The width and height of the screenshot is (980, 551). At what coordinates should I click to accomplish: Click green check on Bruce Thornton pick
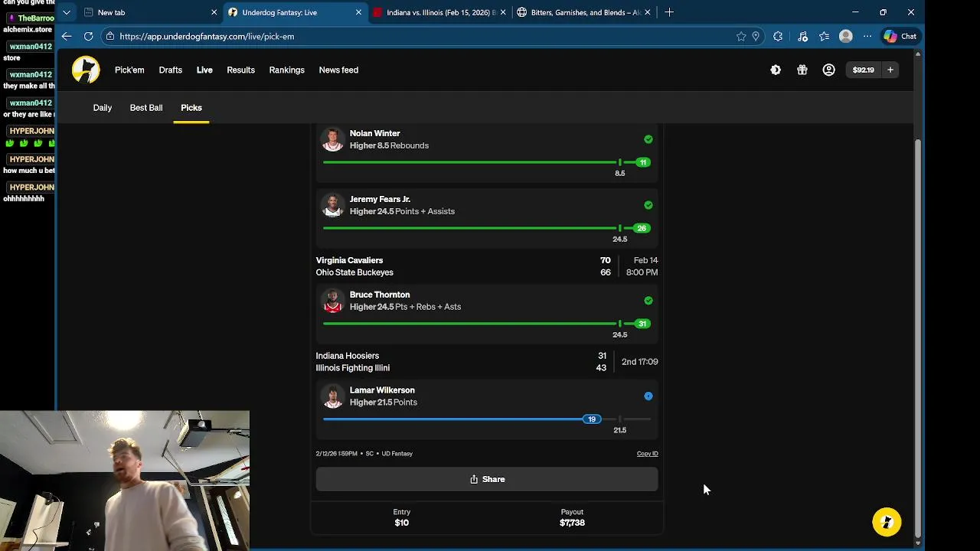tap(648, 301)
